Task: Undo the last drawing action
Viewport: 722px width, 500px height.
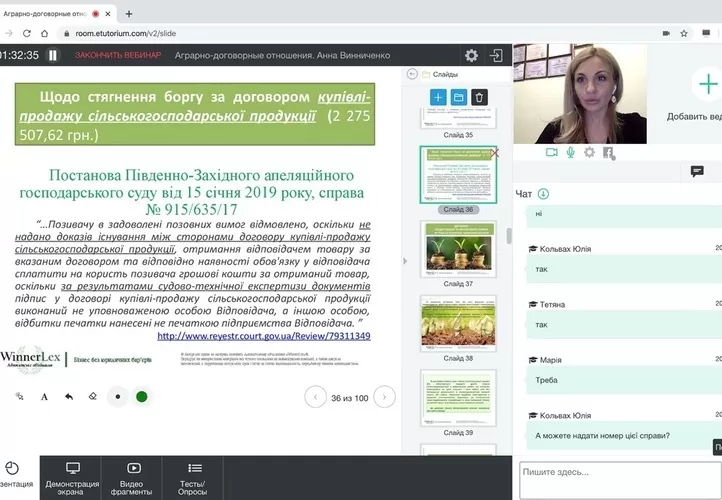Action: pyautogui.click(x=69, y=396)
